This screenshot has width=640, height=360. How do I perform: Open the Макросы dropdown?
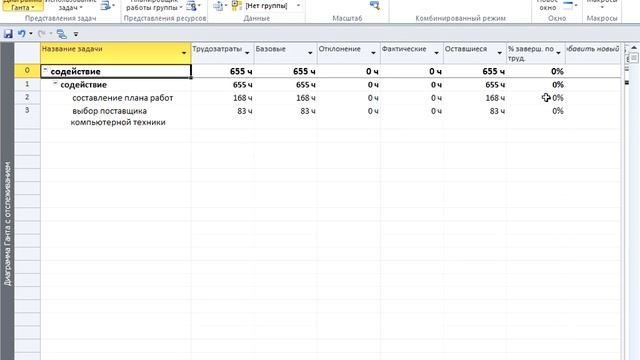point(602,4)
